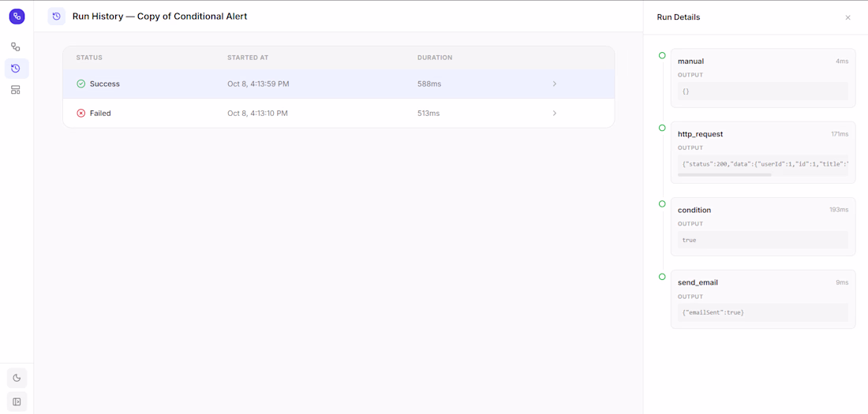Click the condition step green status dot
Viewport: 868px width, 414px height.
tap(662, 204)
